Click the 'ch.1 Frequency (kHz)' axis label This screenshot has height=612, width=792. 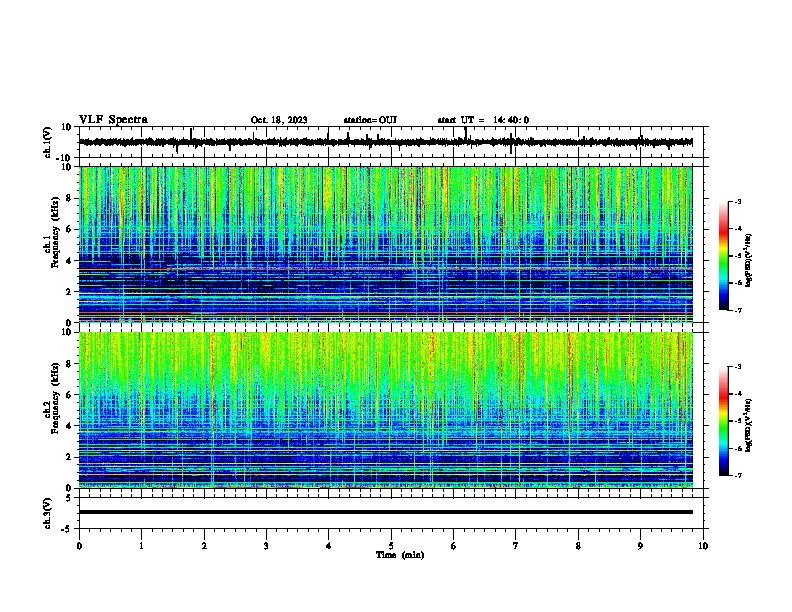(x=52, y=233)
